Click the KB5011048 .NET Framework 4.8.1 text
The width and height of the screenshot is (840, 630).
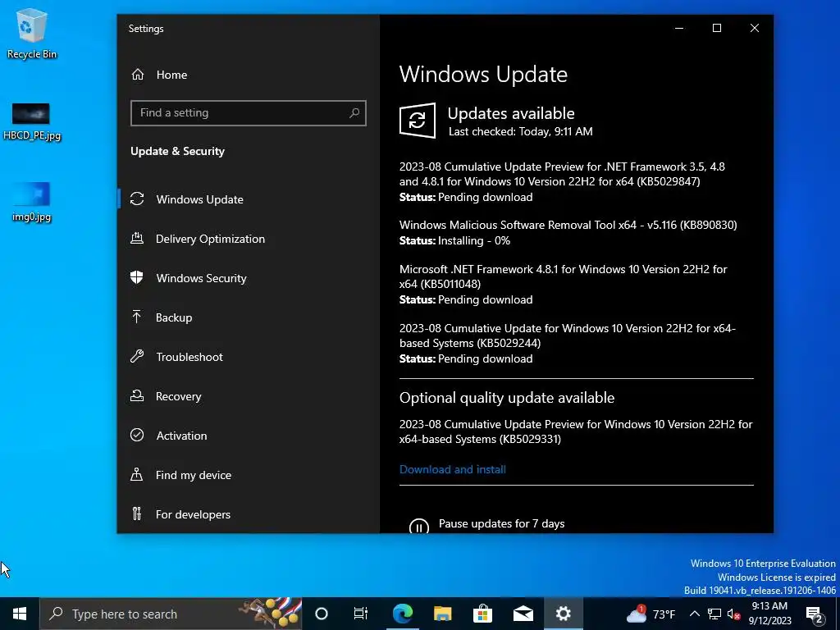(563, 276)
